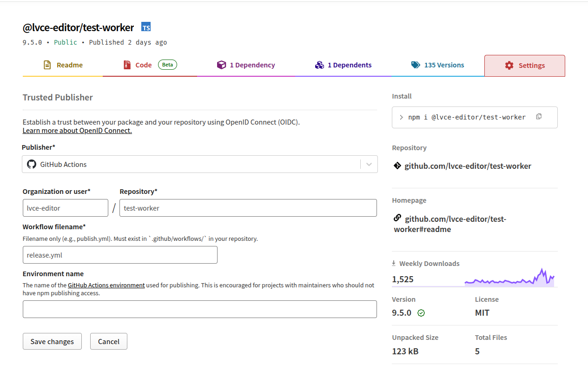Click the GitHub logo in the Publisher field

coord(32,164)
